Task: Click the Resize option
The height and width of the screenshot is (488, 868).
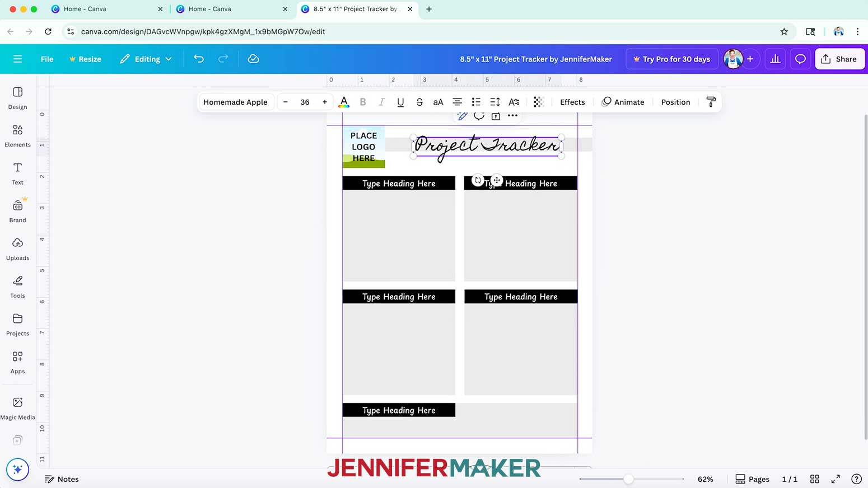Action: [x=85, y=59]
